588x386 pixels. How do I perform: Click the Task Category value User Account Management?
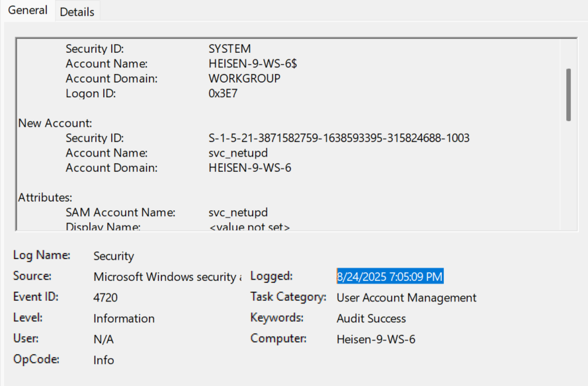click(406, 297)
